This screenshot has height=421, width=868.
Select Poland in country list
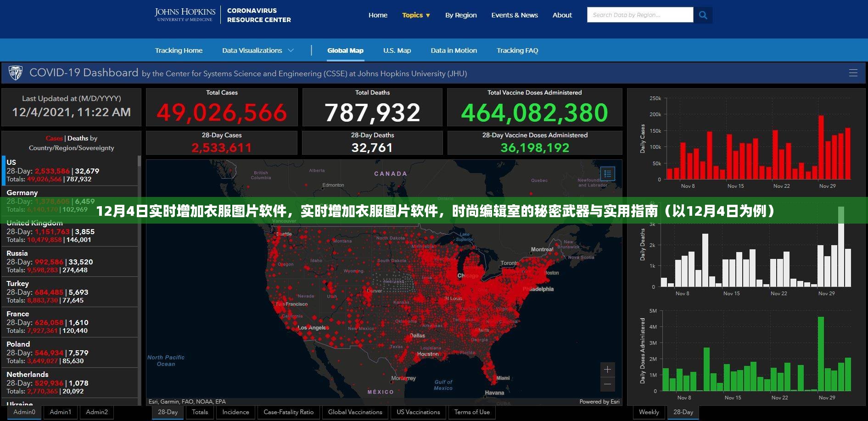[70, 353]
